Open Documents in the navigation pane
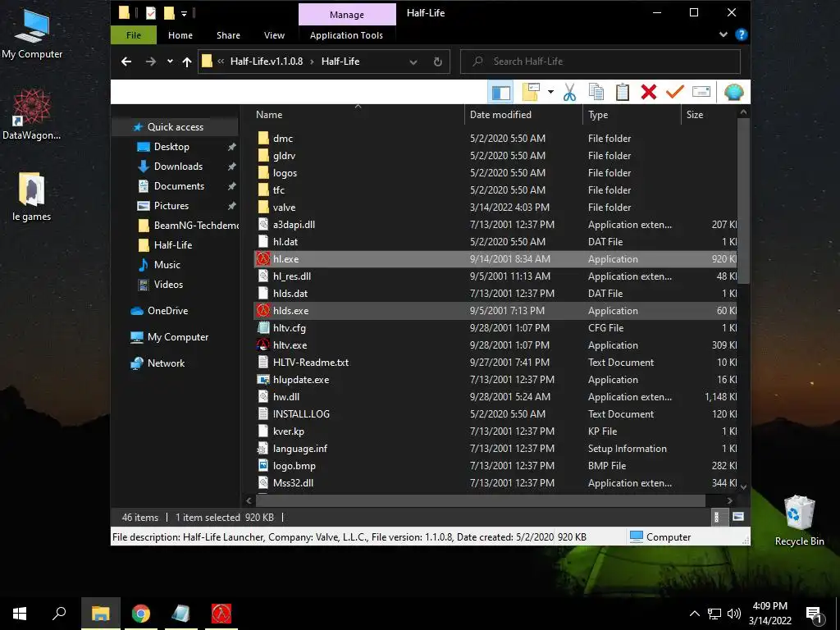 point(179,186)
